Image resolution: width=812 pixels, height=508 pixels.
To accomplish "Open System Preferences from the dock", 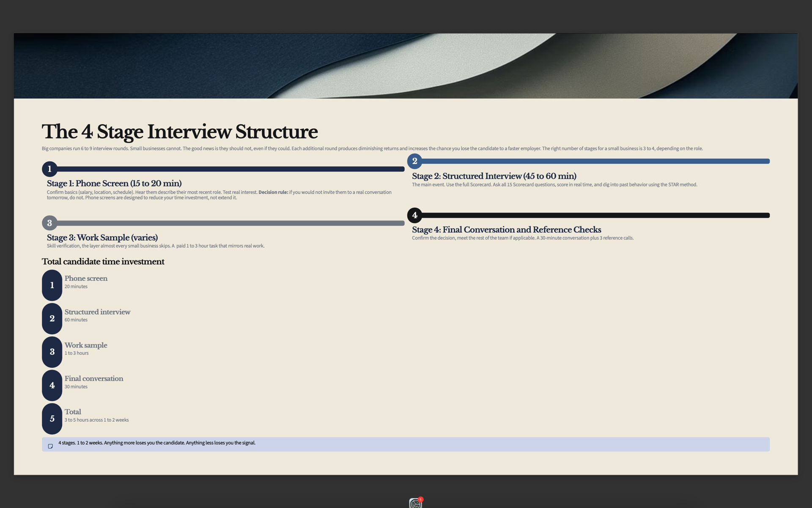I will [x=416, y=503].
